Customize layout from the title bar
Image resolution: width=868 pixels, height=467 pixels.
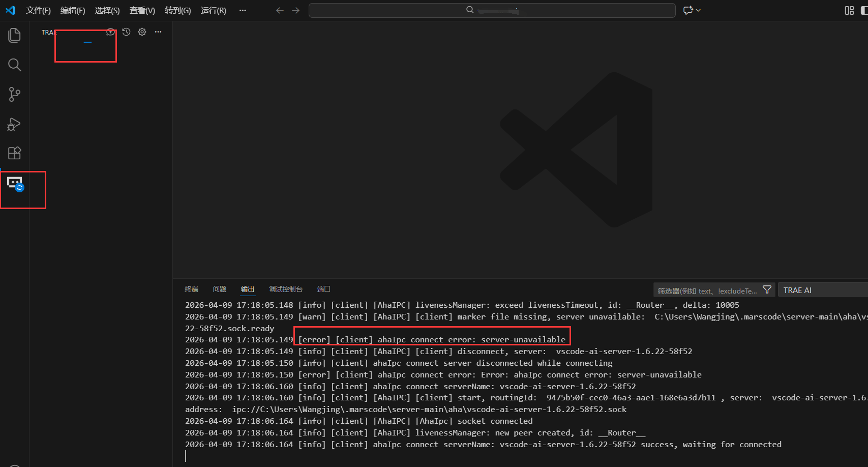[849, 10]
